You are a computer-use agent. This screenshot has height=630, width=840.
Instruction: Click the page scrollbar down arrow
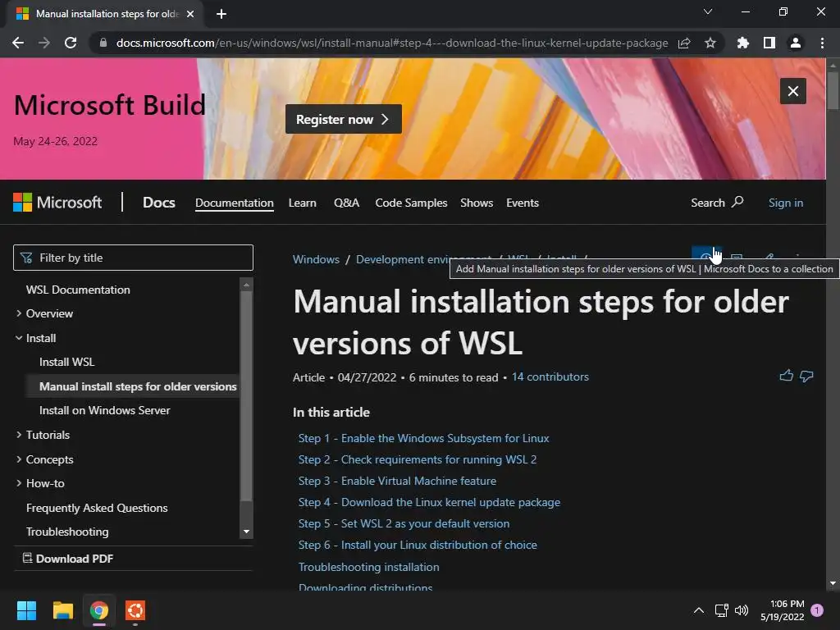click(x=833, y=583)
